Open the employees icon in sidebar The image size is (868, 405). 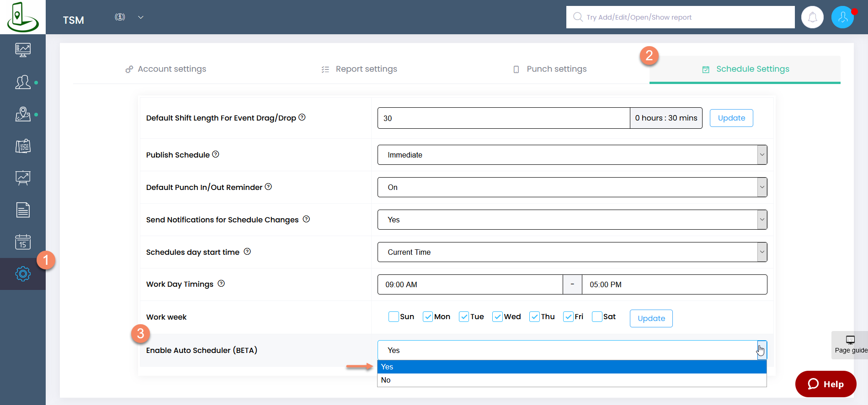(23, 82)
